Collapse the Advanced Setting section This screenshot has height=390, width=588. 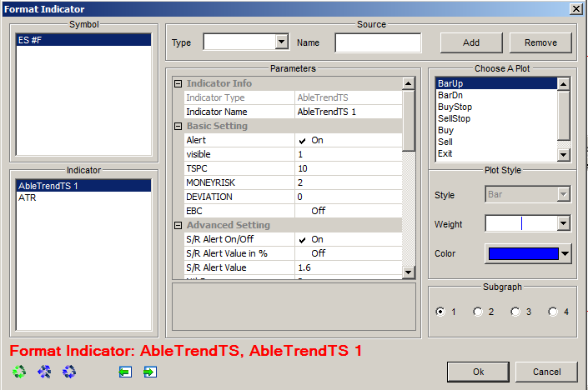pyautogui.click(x=178, y=225)
